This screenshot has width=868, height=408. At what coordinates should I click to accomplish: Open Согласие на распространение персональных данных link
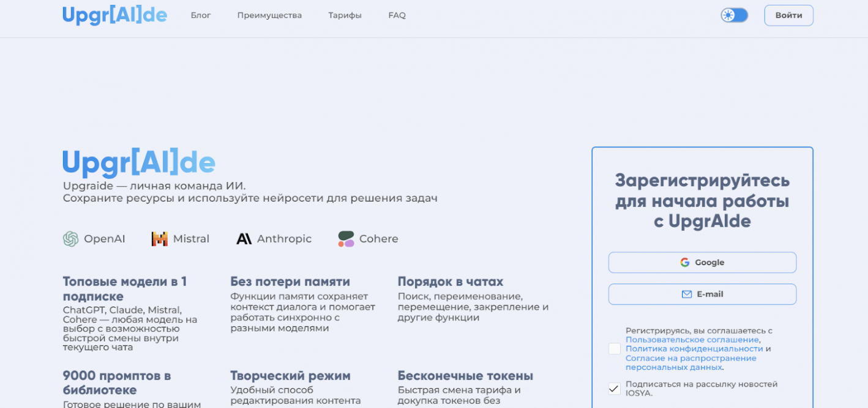click(x=690, y=363)
